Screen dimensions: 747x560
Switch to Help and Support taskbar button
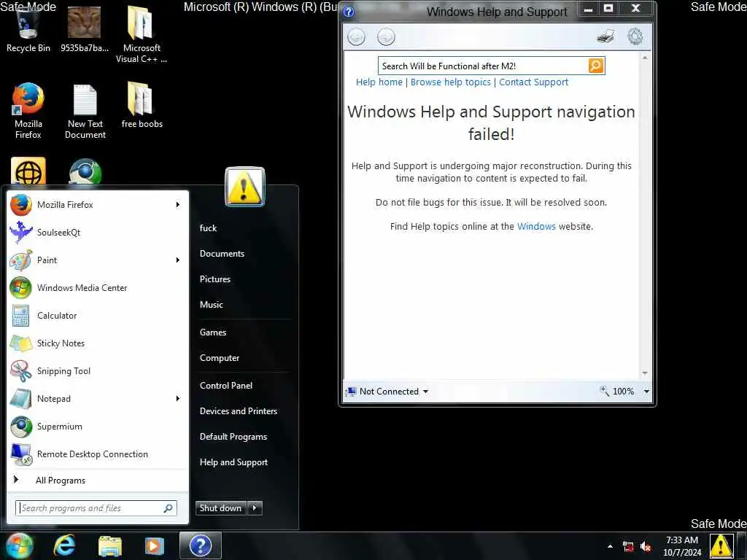pyautogui.click(x=201, y=545)
